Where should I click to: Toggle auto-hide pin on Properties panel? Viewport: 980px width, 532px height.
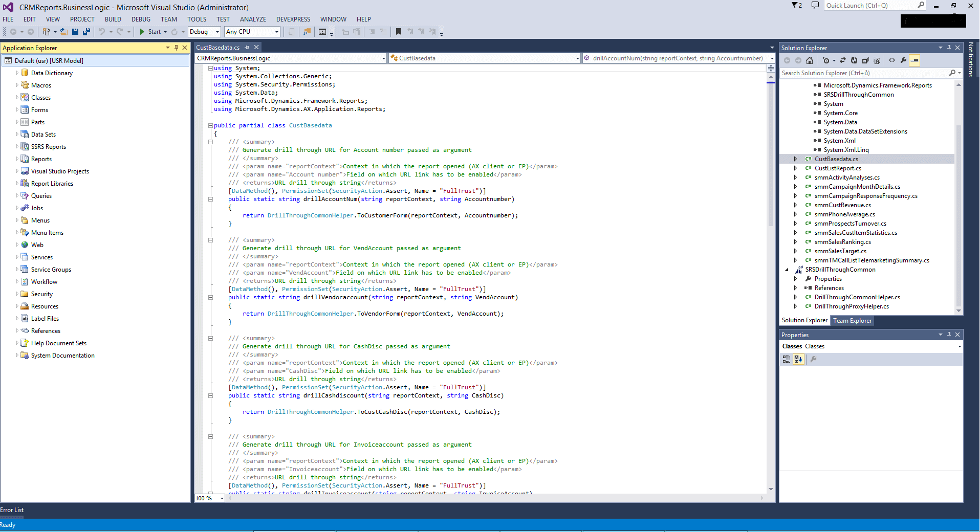tap(949, 335)
